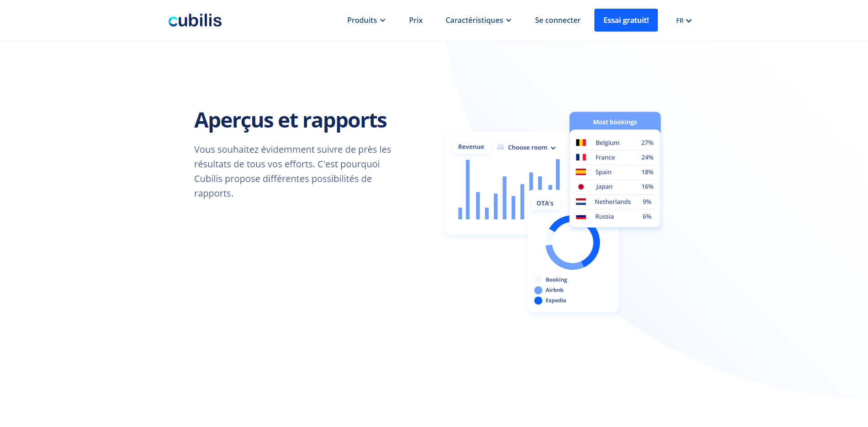Click the Netherlands flag icon
This screenshot has height=427, width=868.
(581, 201)
